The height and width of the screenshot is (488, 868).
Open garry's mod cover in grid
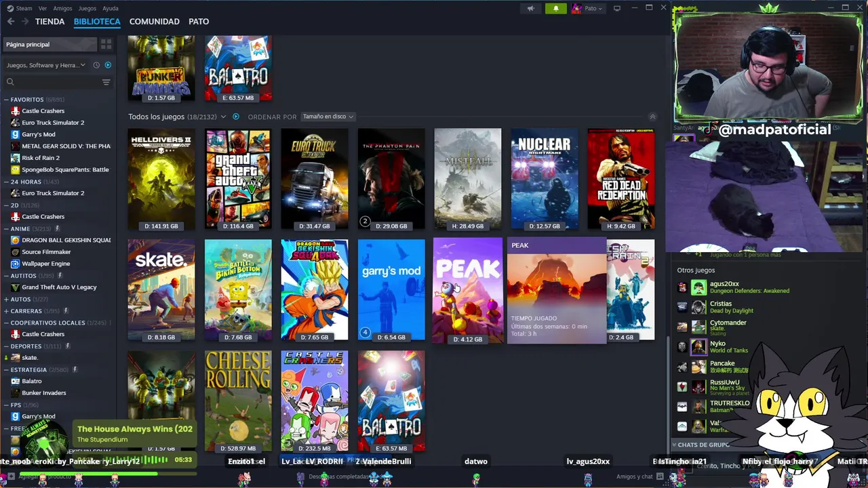pos(391,289)
